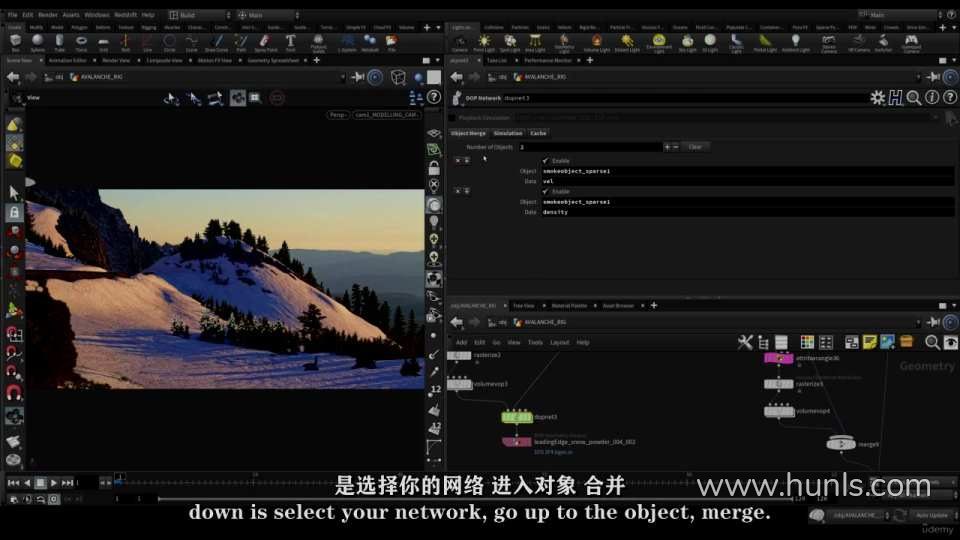The width and height of the screenshot is (960, 540).
Task: Add an Environment Light from shelf
Action: point(659,42)
